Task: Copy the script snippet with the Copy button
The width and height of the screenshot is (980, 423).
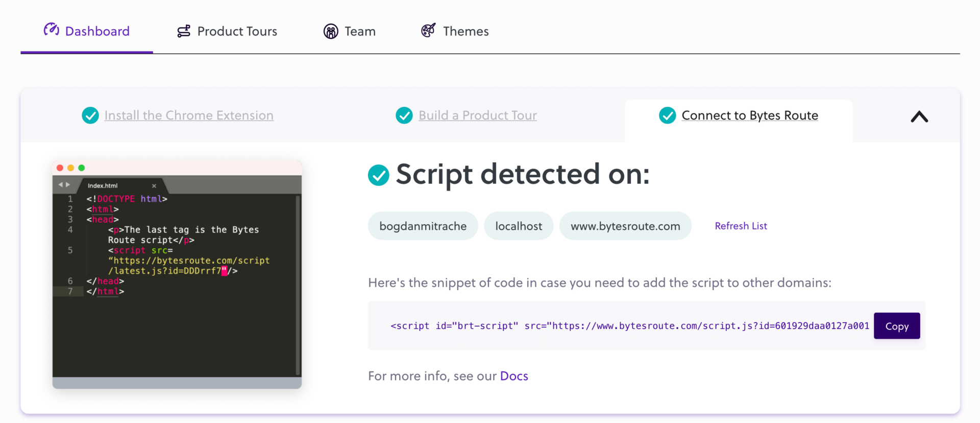Action: [x=897, y=326]
